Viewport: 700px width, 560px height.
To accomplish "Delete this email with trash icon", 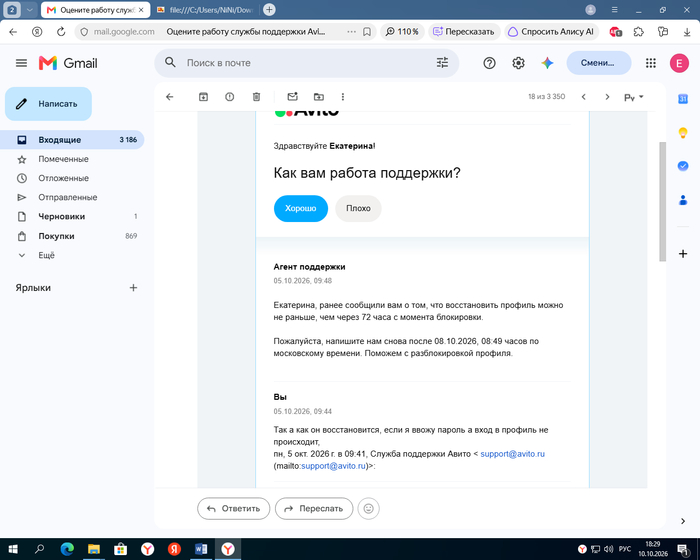I will [256, 97].
